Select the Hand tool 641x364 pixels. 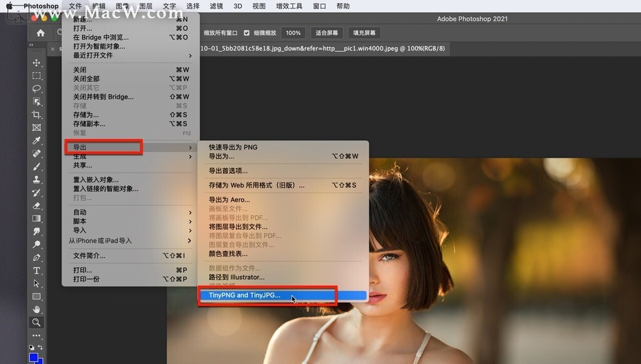point(36,309)
